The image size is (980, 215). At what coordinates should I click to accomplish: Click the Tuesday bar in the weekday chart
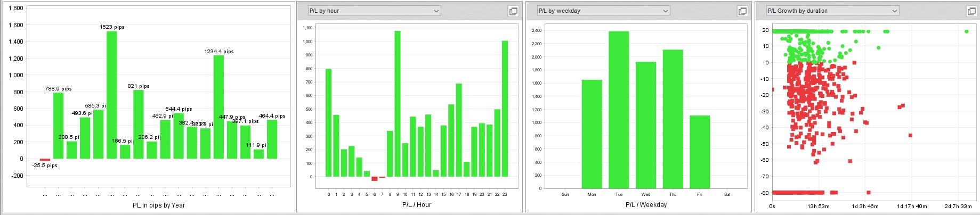click(x=619, y=110)
